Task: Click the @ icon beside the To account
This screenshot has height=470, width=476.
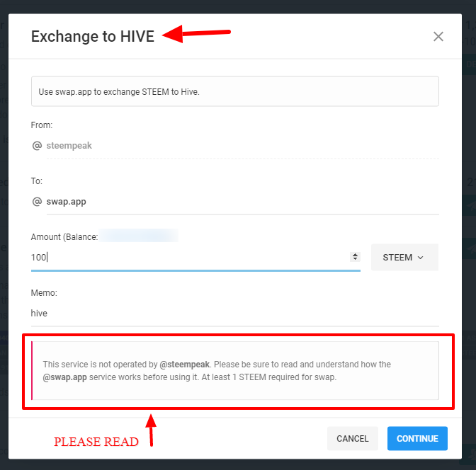Action: click(38, 202)
